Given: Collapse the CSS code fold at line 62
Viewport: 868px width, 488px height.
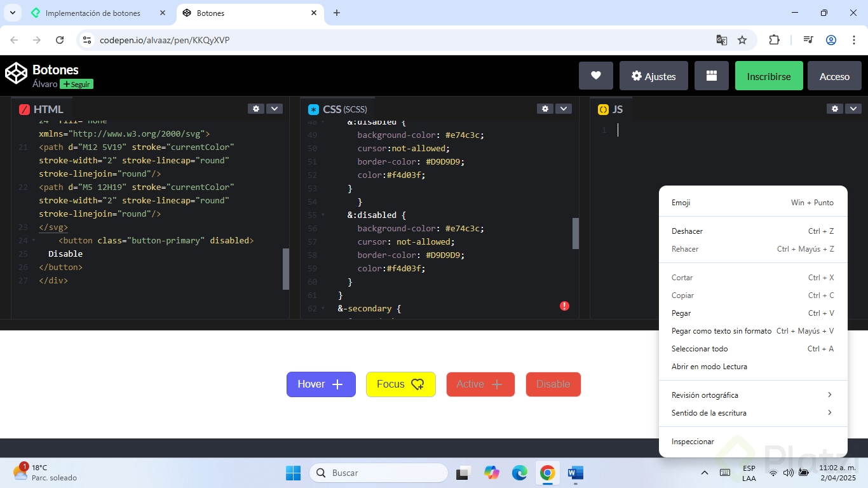Looking at the screenshot, I should pos(323,308).
